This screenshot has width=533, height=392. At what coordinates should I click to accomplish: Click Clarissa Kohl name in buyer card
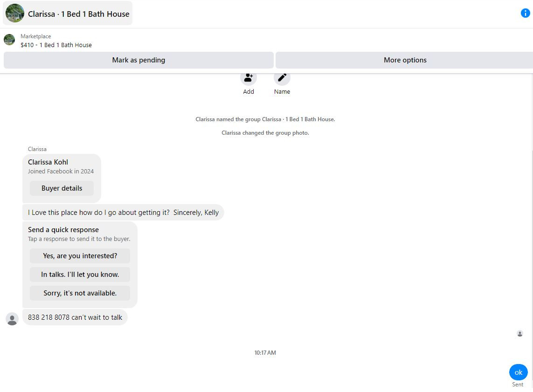point(48,162)
